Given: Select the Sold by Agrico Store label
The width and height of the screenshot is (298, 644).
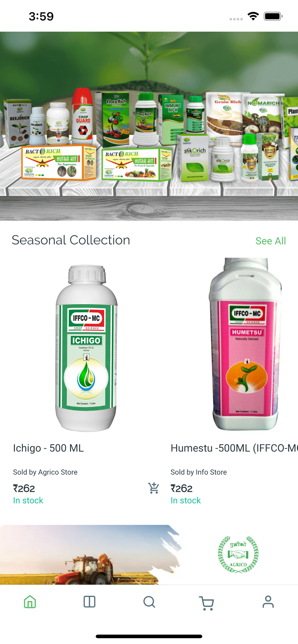Looking at the screenshot, I should [x=45, y=472].
